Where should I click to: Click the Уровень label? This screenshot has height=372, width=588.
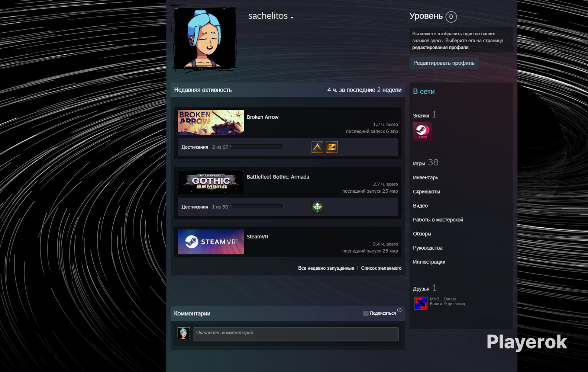(426, 16)
